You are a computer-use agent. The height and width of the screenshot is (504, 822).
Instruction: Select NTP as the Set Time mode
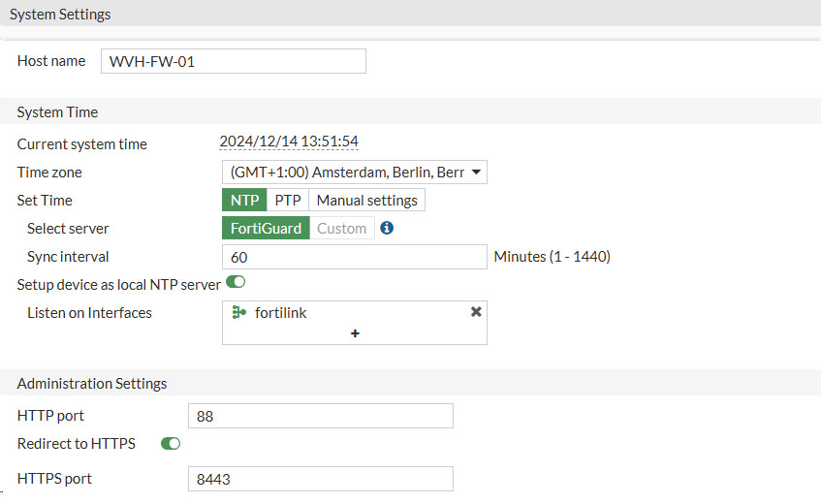click(243, 201)
